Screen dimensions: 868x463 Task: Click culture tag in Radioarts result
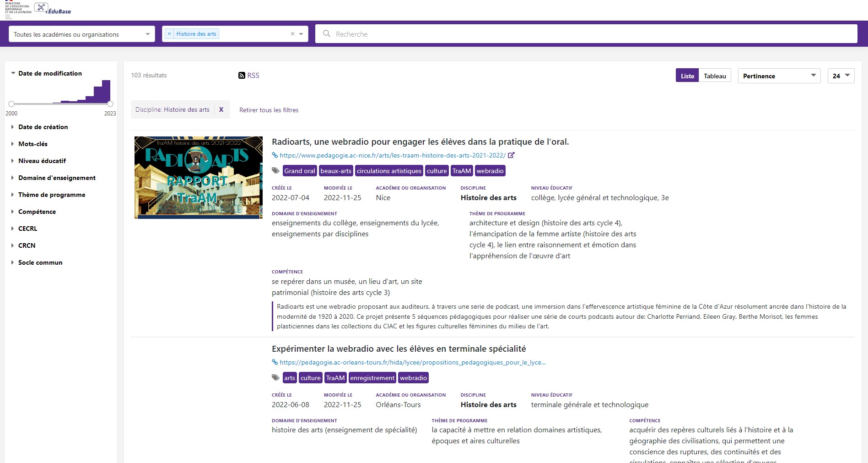[437, 171]
